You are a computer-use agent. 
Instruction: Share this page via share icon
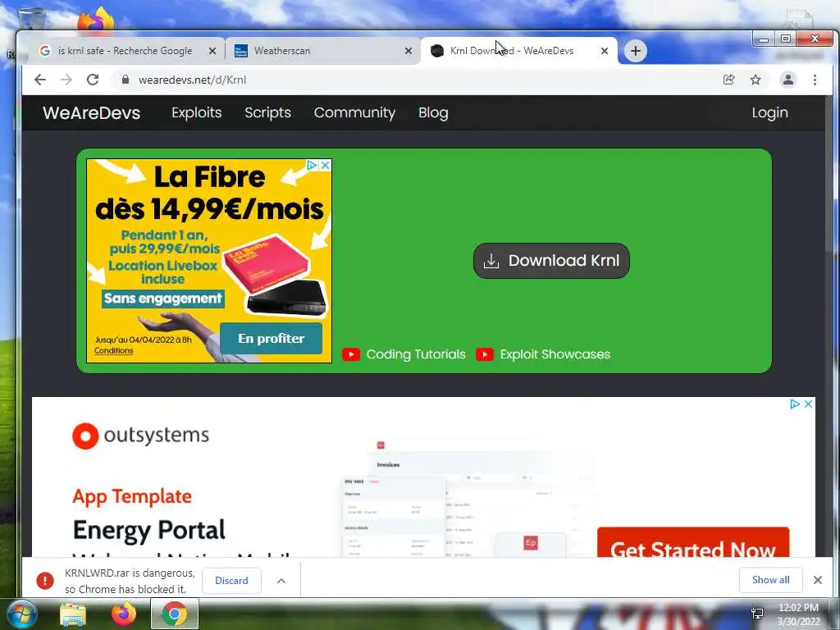click(x=728, y=80)
